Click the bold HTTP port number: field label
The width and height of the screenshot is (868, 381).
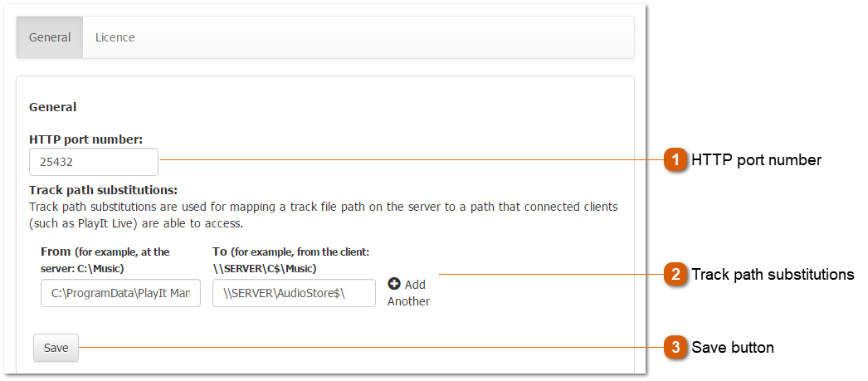85,139
